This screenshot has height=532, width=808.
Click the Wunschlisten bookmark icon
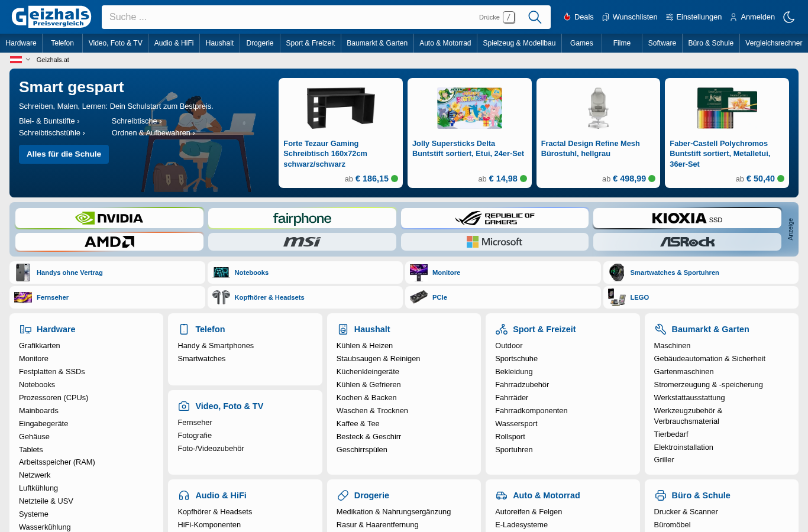click(x=606, y=17)
